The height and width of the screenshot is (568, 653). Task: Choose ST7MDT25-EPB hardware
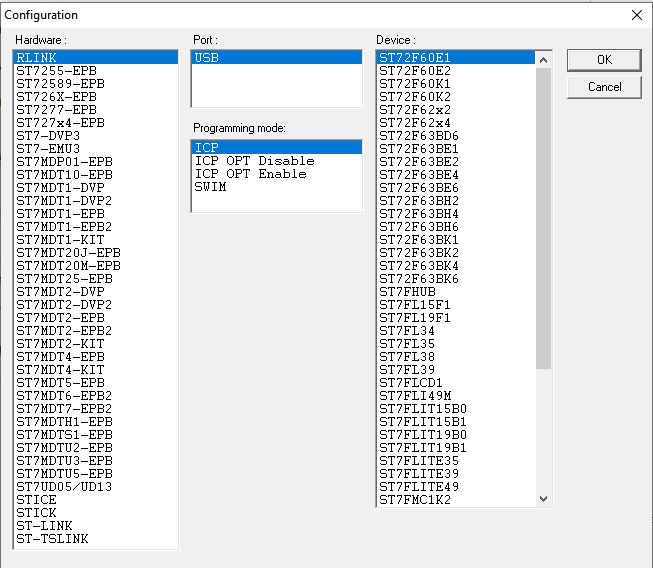point(96,279)
